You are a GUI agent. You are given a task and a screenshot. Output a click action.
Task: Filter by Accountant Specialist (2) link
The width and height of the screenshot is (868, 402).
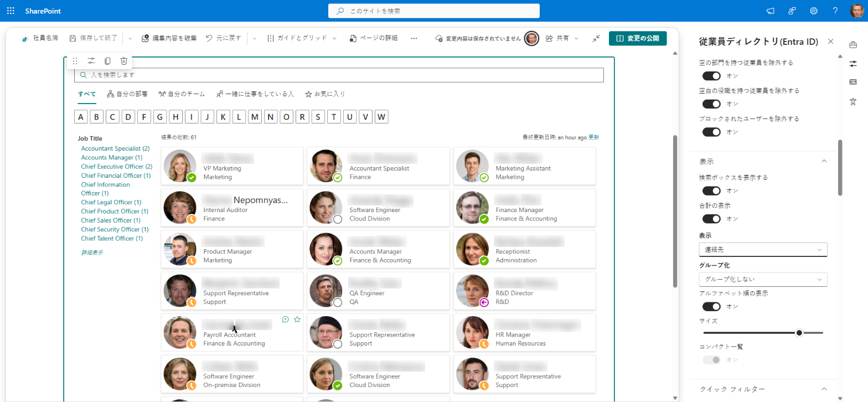pyautogui.click(x=115, y=148)
